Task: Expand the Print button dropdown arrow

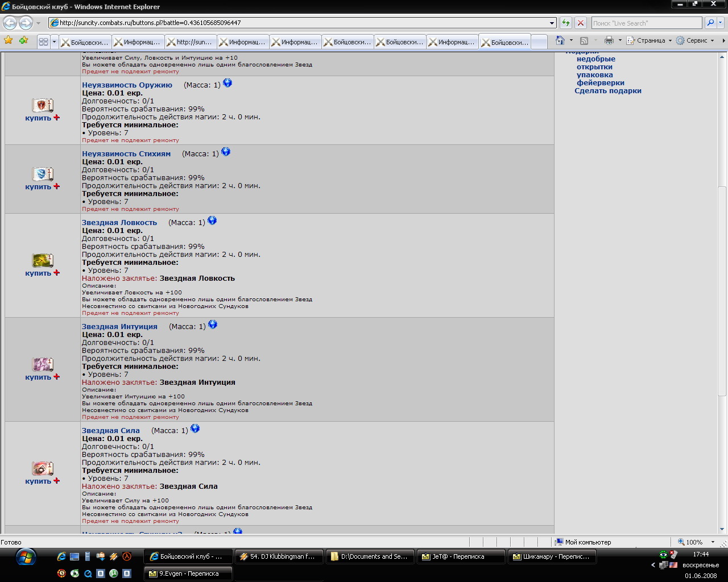Action: click(x=620, y=40)
